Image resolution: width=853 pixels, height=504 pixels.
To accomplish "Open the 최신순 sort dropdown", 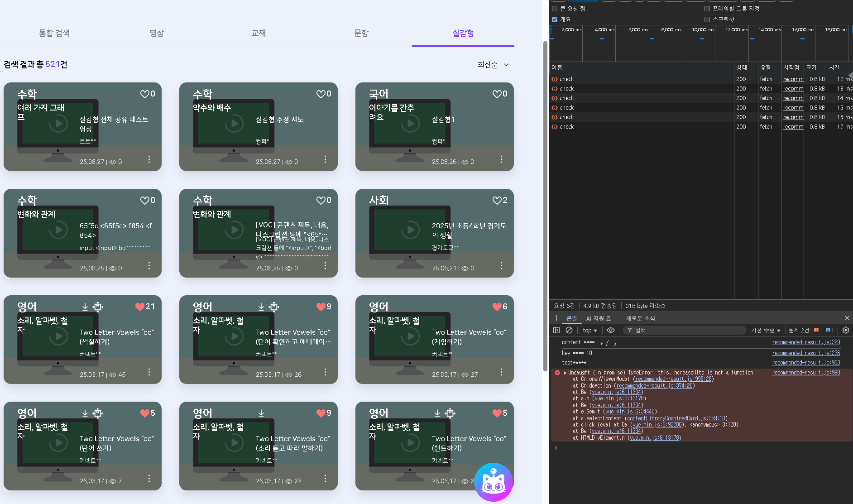I will pos(493,65).
